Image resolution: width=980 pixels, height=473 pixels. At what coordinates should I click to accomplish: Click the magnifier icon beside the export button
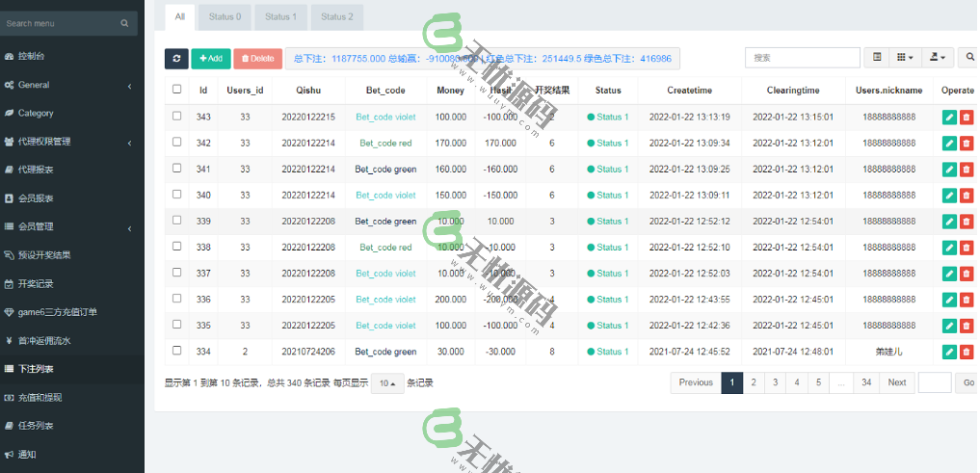[x=969, y=59]
